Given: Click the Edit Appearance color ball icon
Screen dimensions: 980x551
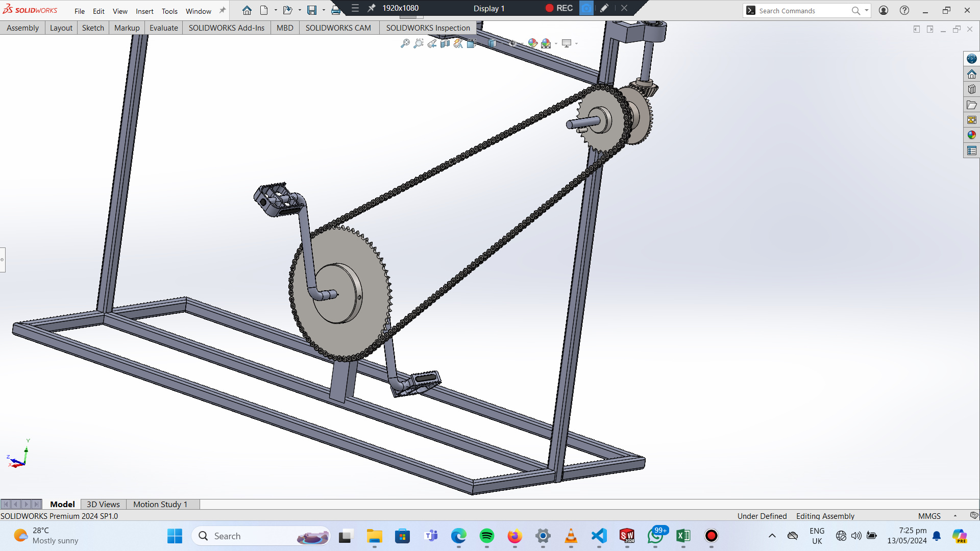Looking at the screenshot, I should click(x=532, y=43).
